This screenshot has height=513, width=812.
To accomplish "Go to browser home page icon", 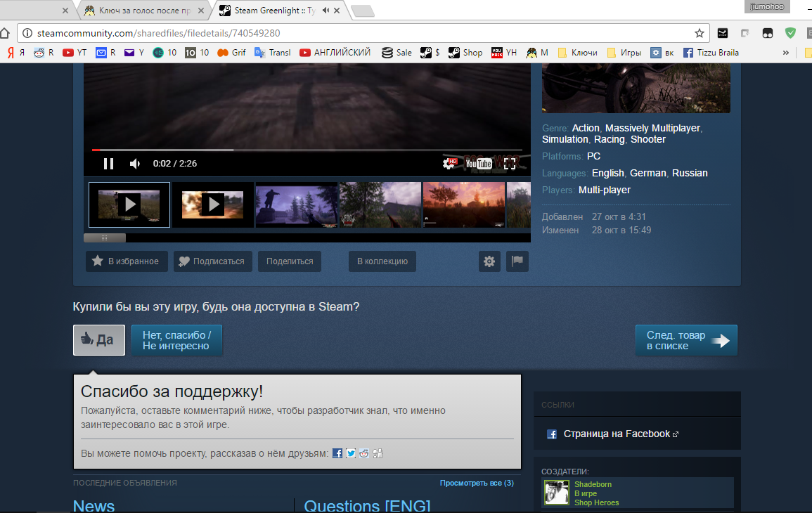I will tap(5, 33).
